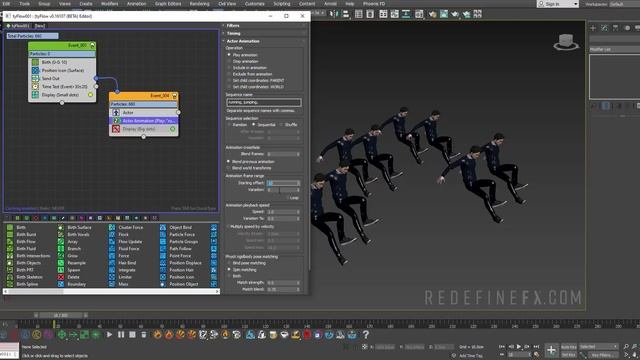This screenshot has height=360, width=640.
Task: Select the Birth Spline operator icon
Action: (10, 284)
